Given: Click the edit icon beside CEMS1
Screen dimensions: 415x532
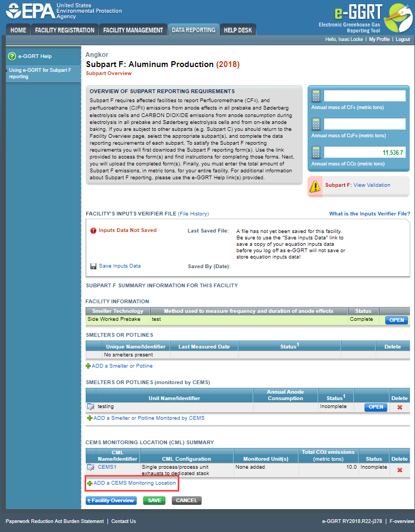Looking at the screenshot, I should (90, 467).
